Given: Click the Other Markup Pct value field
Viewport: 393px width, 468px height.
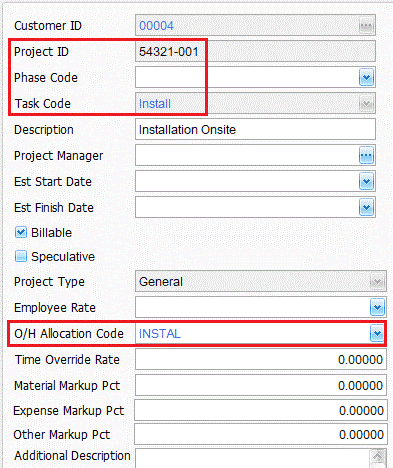Looking at the screenshot, I should (261, 434).
